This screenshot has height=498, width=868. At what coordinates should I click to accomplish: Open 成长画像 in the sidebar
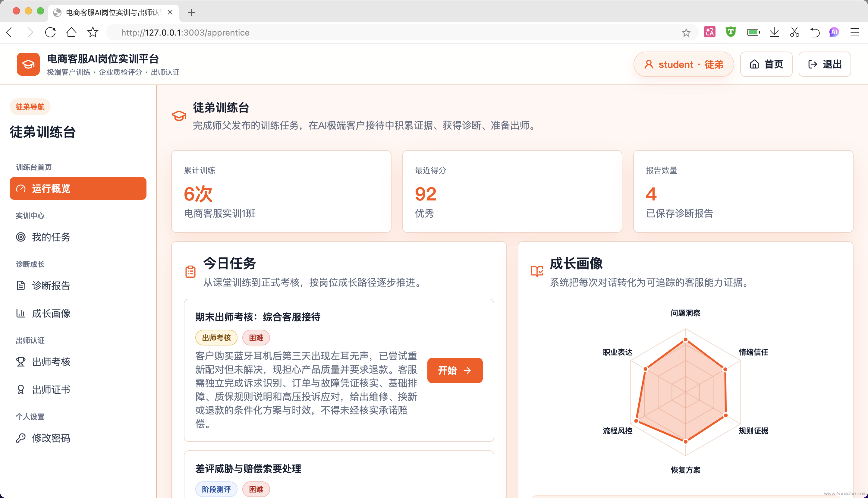[78, 313]
